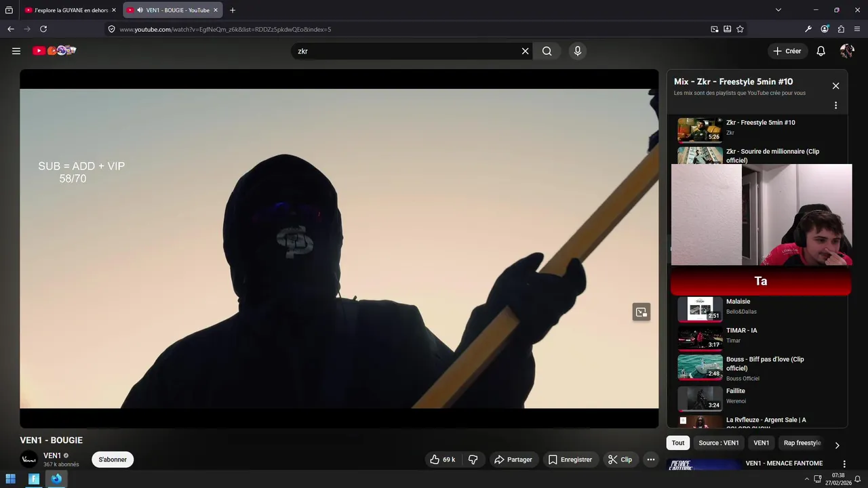Click the Créer button
This screenshot has width=868, height=488.
coord(787,51)
